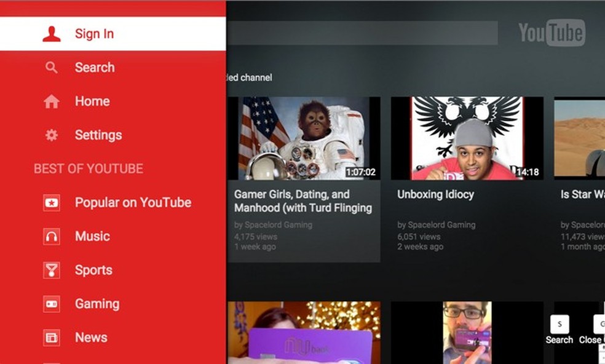Click the Gaming controller icon
The height and width of the screenshot is (364, 605).
[x=51, y=304]
